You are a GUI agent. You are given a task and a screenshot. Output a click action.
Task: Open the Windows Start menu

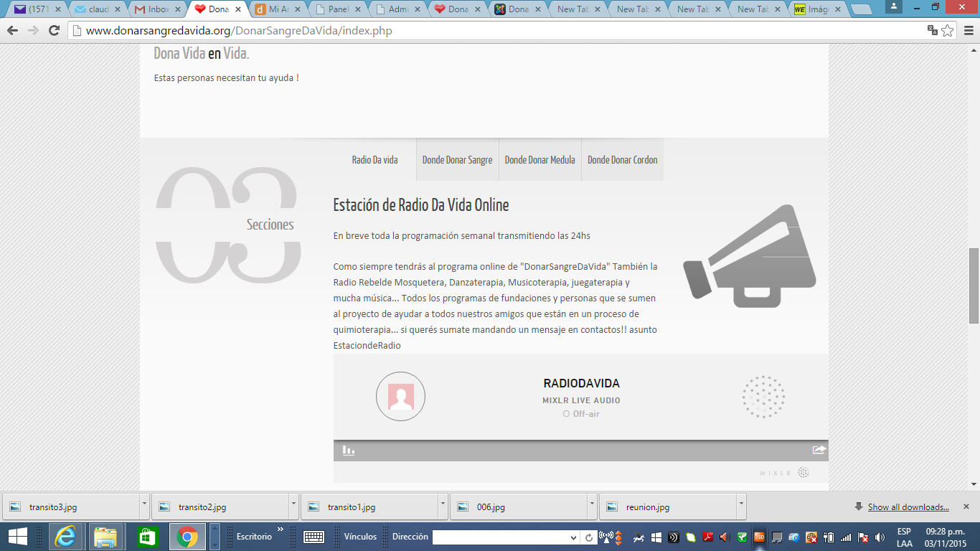coord(18,537)
